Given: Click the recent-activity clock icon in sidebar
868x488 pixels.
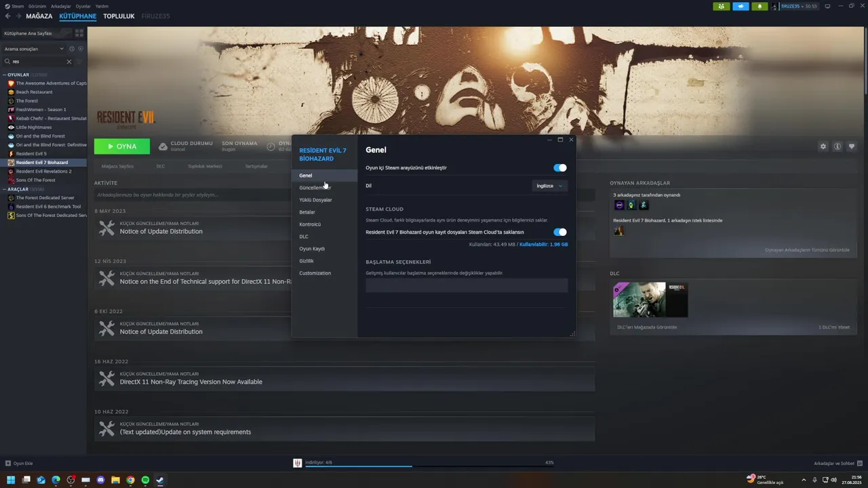Looking at the screenshot, I should (x=71, y=49).
